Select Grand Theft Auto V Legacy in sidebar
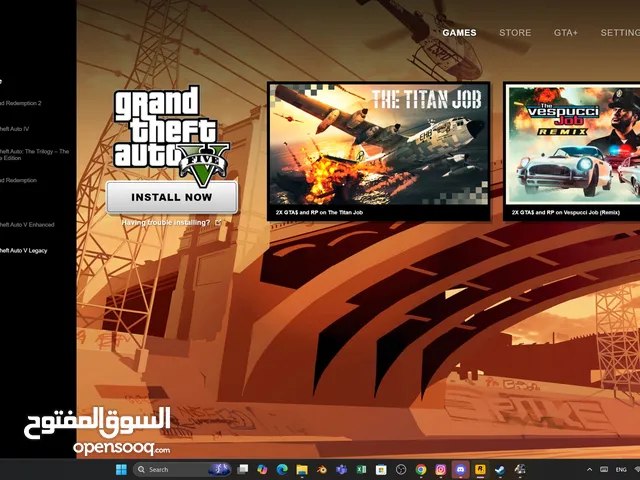Image resolution: width=640 pixels, height=480 pixels. [23, 251]
